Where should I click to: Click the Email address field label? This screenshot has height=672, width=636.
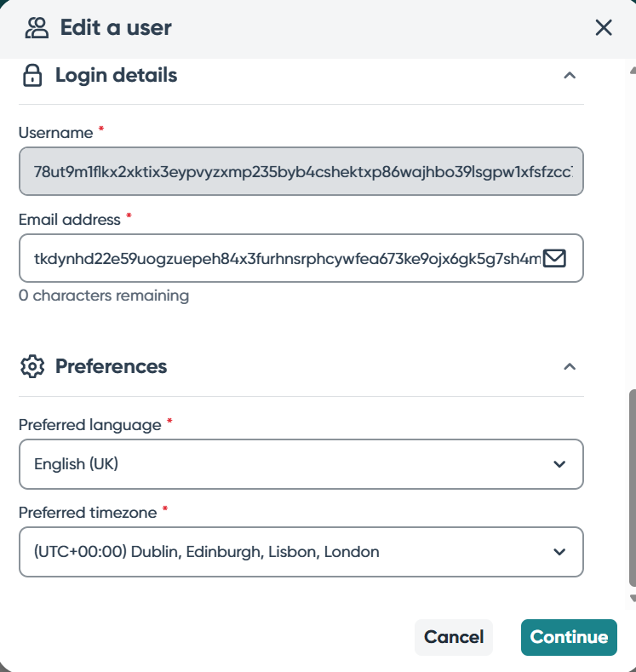click(70, 220)
